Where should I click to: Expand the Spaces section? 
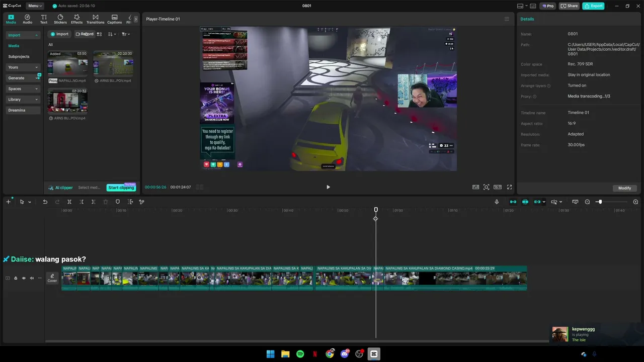(x=23, y=88)
